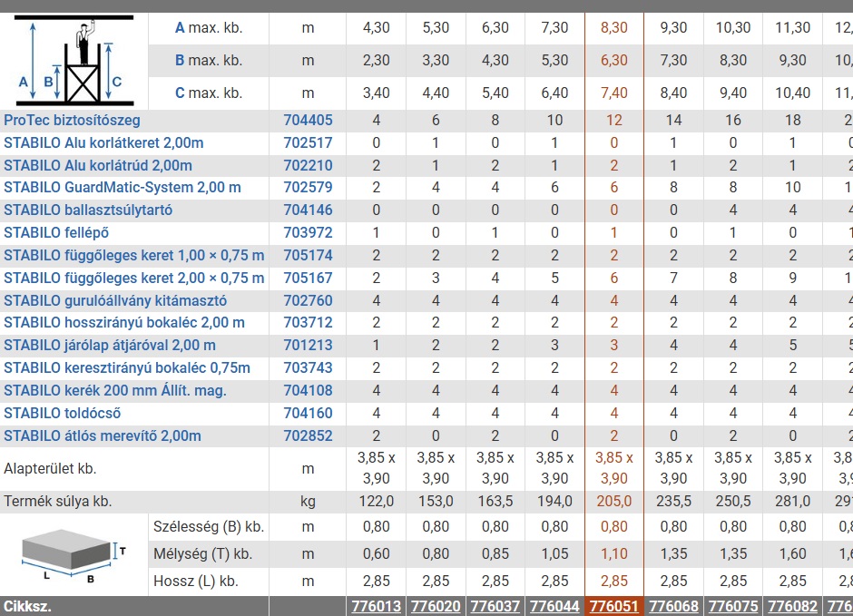Open the ProTec biztosítószeg product link
The image size is (853, 616).
pos(72,120)
